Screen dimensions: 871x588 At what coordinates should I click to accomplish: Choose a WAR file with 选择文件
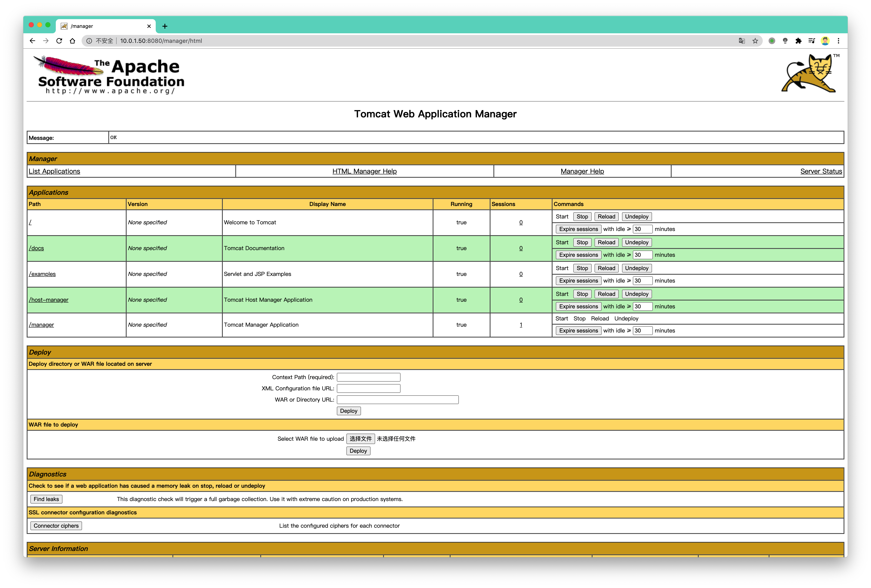360,439
